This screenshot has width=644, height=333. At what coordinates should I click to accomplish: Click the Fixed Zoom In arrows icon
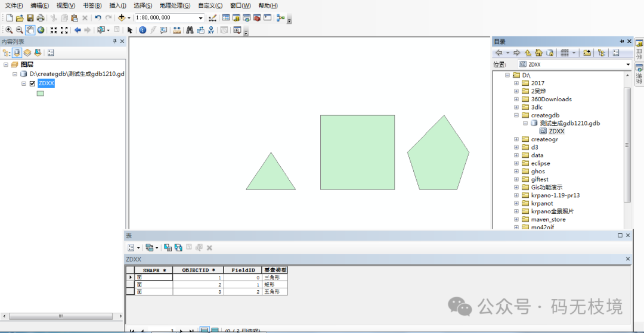click(54, 30)
